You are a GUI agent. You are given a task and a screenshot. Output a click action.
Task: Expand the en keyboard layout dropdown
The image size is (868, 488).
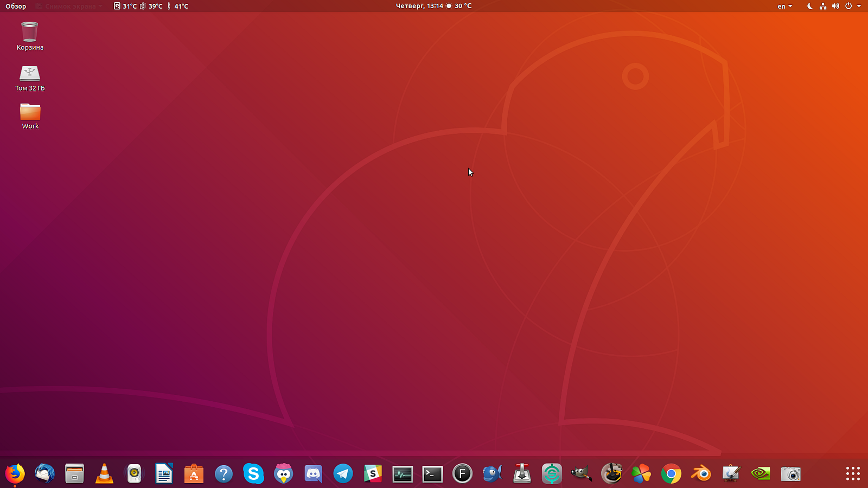(784, 6)
